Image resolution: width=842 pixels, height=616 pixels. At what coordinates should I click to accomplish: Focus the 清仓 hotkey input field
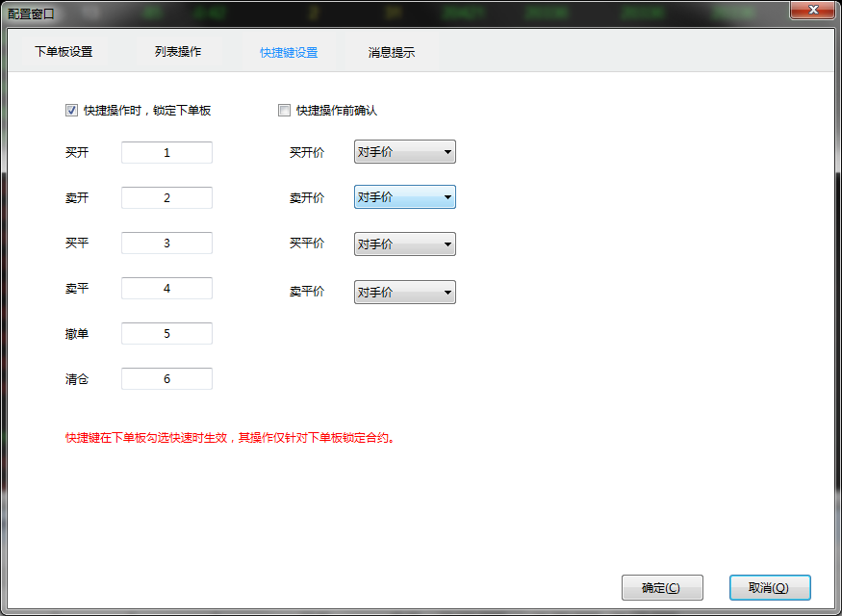pyautogui.click(x=166, y=378)
